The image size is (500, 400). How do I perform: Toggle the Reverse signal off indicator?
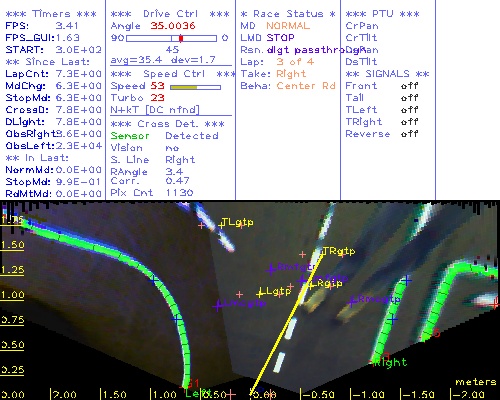(410, 134)
